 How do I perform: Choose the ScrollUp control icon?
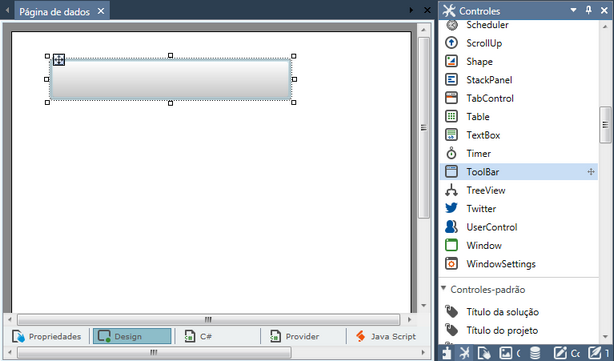[451, 43]
